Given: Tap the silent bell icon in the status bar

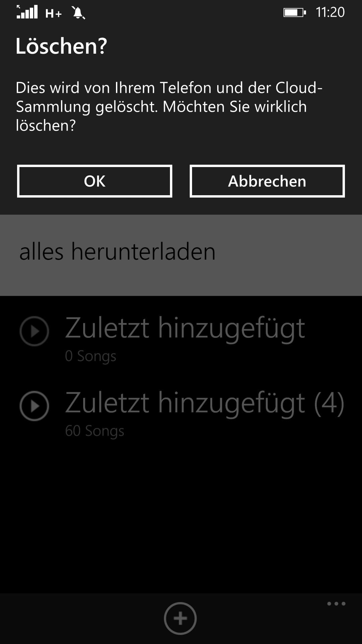Looking at the screenshot, I should pos(78,13).
